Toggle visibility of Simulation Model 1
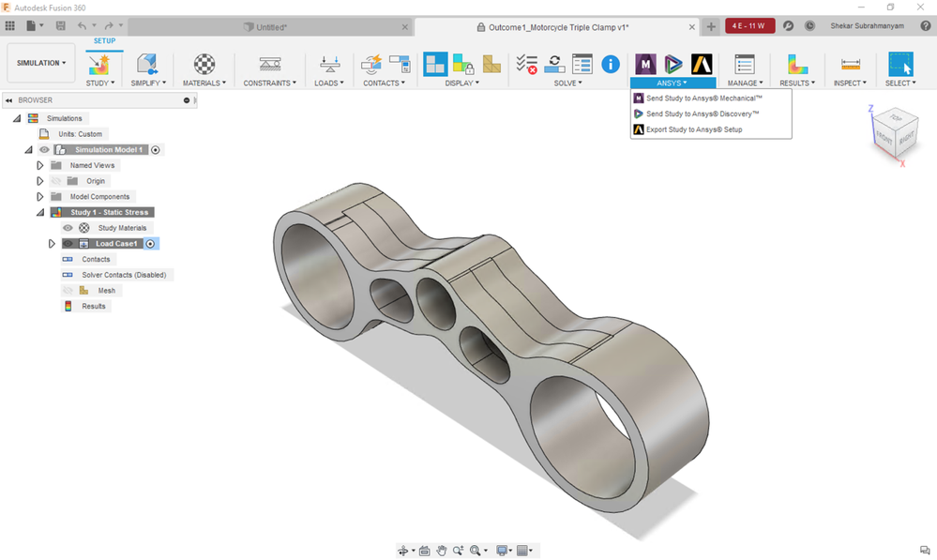The width and height of the screenshot is (937, 560). coord(44,149)
